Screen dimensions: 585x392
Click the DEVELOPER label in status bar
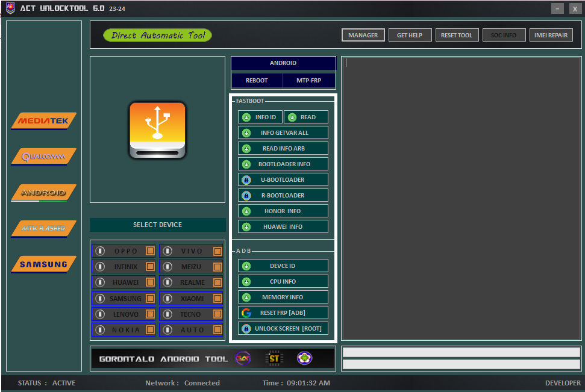563,383
